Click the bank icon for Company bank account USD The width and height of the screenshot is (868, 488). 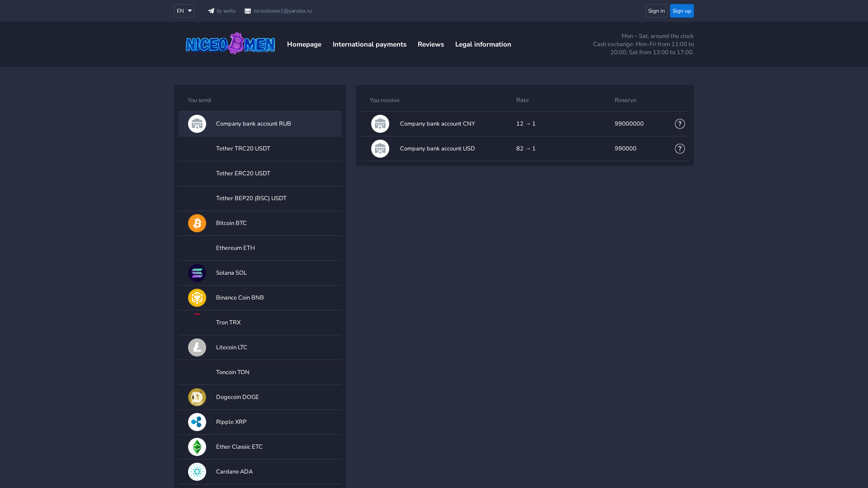(x=380, y=149)
